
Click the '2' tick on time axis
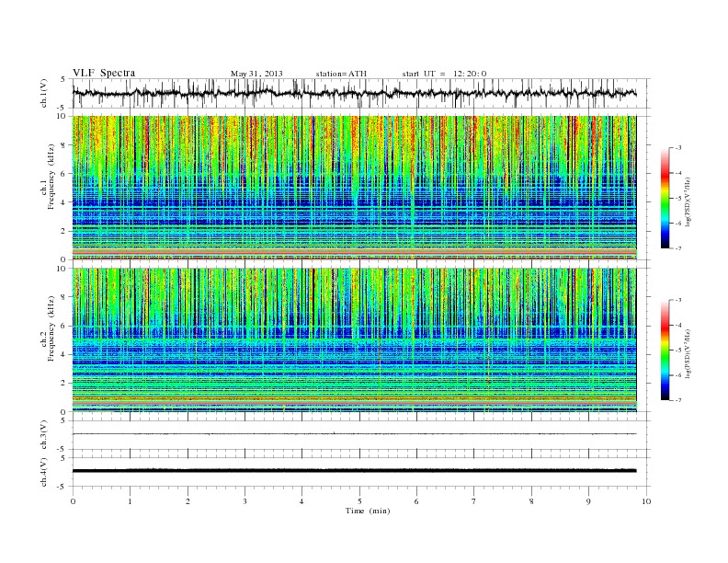click(188, 501)
